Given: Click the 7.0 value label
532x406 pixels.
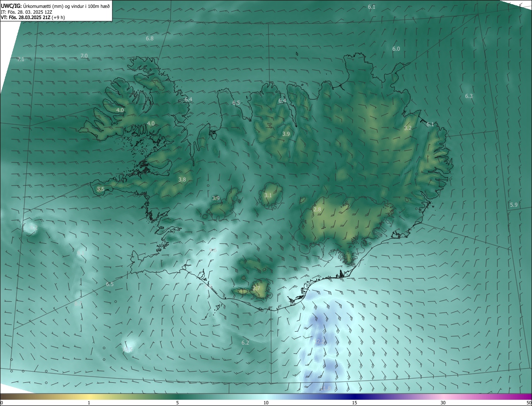Looking at the screenshot, I should (84, 56).
